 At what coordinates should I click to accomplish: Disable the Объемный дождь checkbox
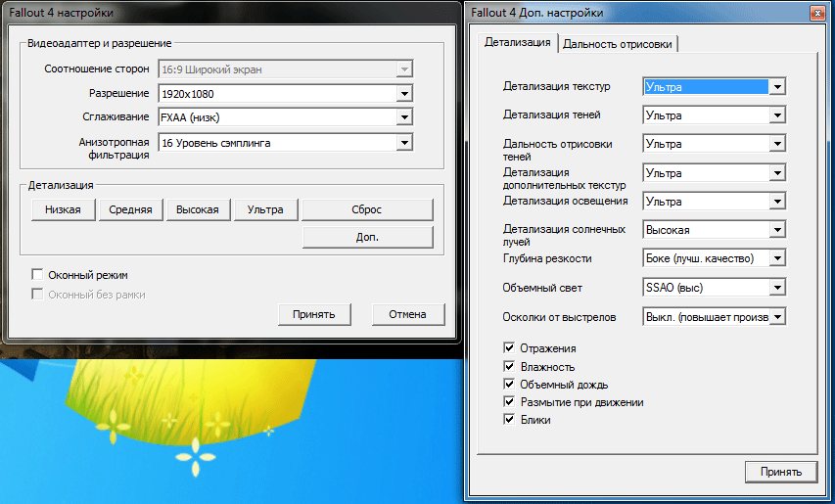pos(509,385)
